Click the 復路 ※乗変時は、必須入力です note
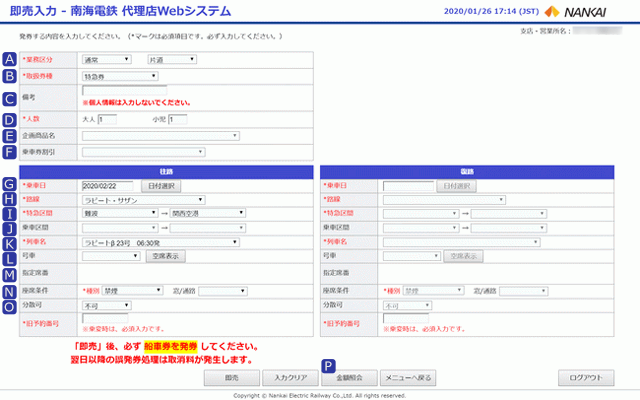The height and width of the screenshot is (400, 640). pyautogui.click(x=424, y=329)
